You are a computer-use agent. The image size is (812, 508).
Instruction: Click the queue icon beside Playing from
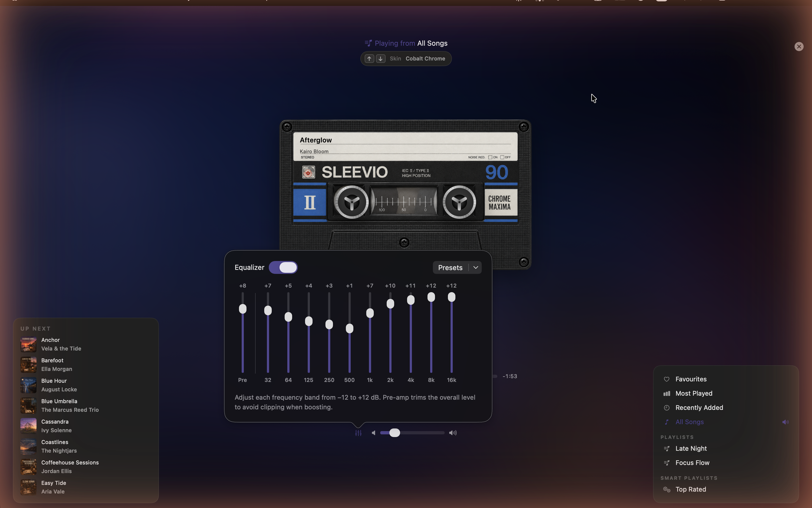368,43
